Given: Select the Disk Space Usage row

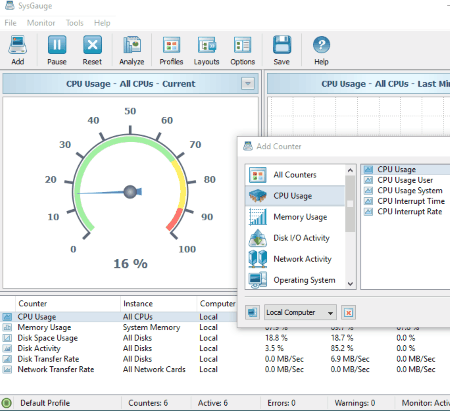Looking at the screenshot, I should 225,338.
